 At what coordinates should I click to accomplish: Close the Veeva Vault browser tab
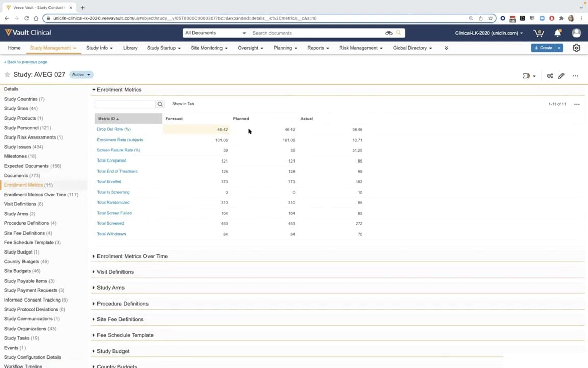point(71,7)
